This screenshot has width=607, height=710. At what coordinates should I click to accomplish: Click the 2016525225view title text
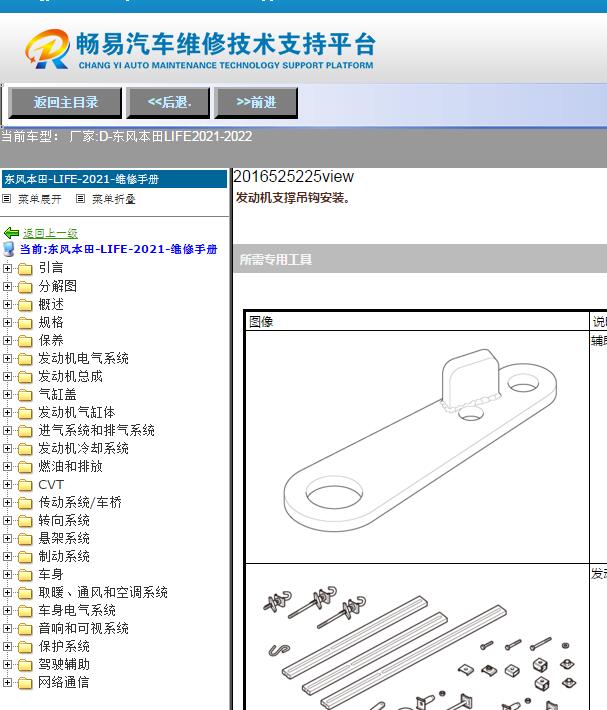tap(293, 176)
